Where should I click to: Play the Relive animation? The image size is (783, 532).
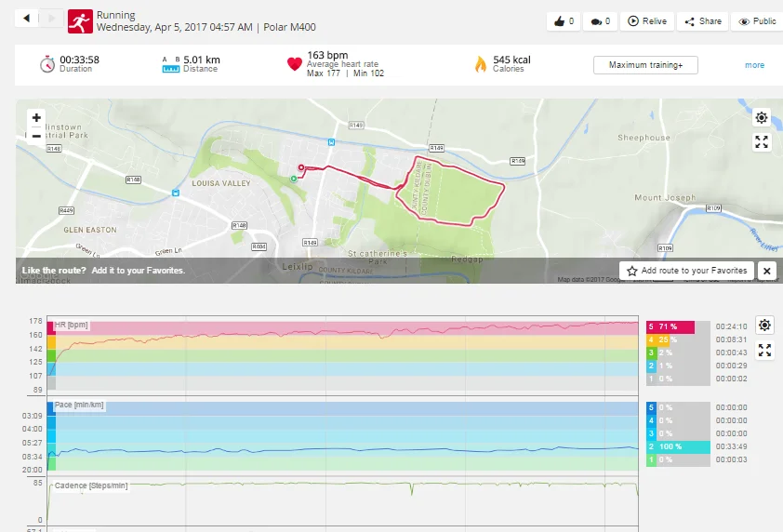click(x=647, y=21)
